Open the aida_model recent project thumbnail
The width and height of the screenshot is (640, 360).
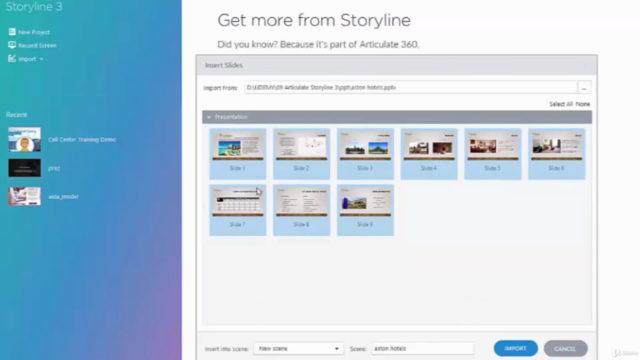[x=24, y=196]
